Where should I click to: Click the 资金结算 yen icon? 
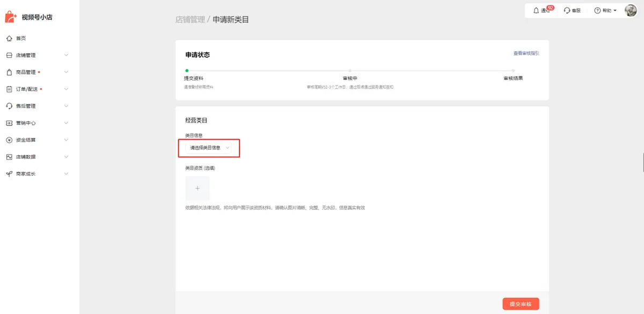[9, 140]
